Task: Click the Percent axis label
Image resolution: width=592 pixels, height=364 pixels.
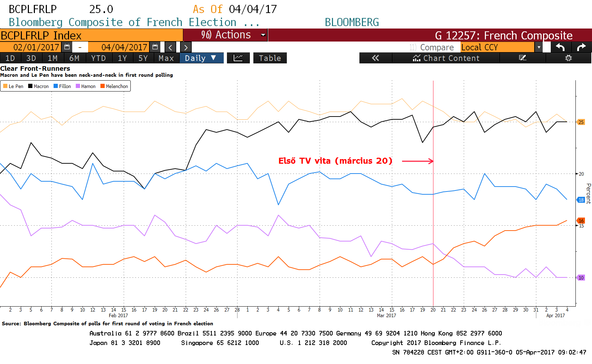Action: [588, 193]
